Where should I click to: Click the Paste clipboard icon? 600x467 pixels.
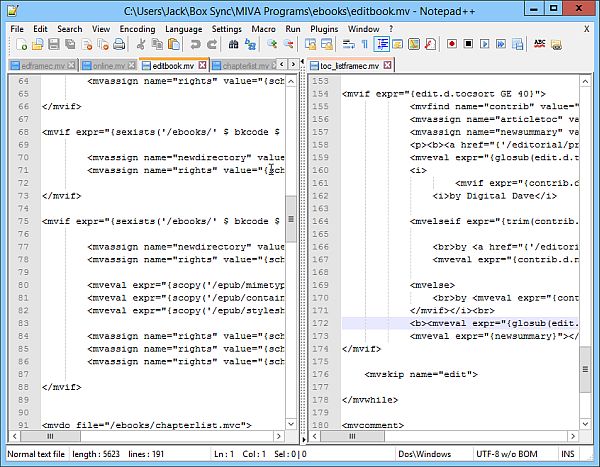[174, 44]
